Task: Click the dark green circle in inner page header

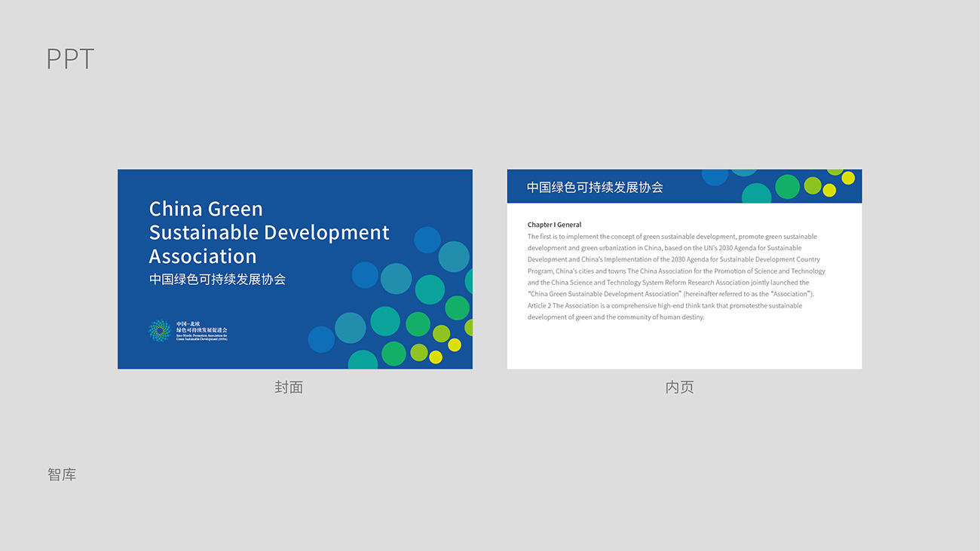Action: click(787, 186)
